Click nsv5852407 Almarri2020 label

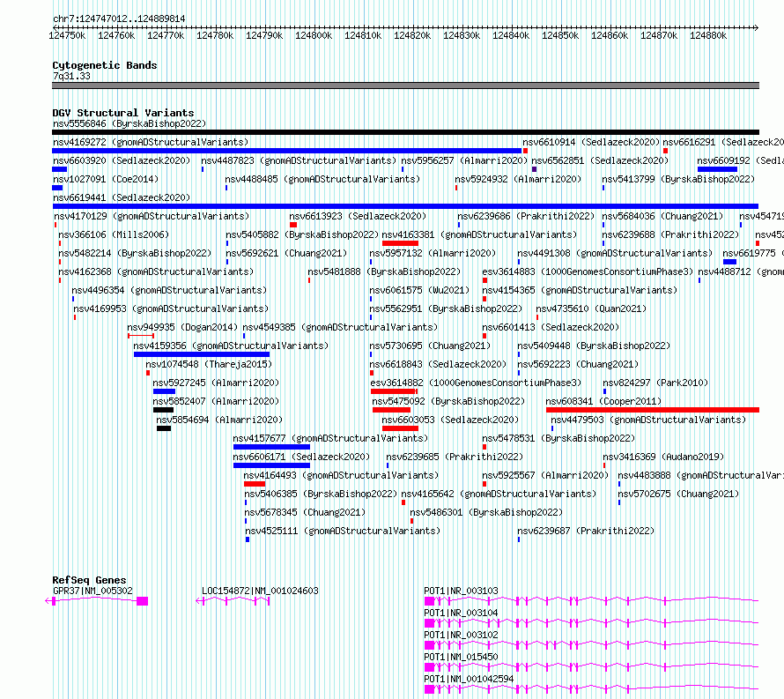(x=216, y=401)
